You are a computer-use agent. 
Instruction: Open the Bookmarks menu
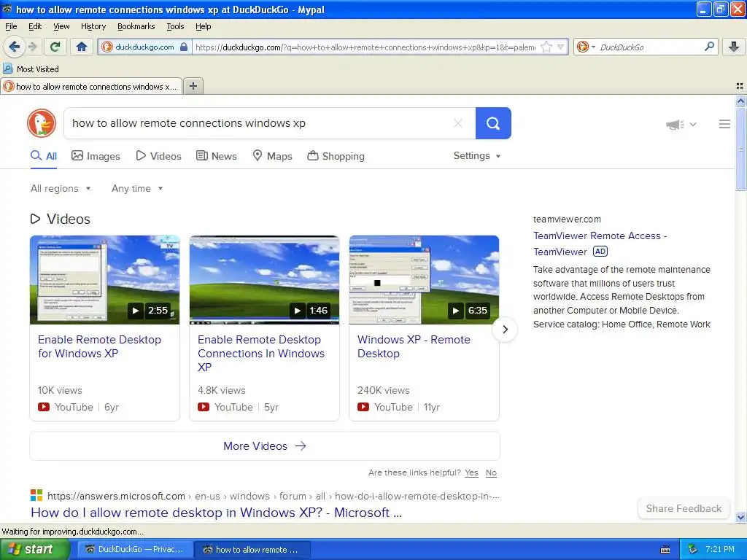(136, 26)
